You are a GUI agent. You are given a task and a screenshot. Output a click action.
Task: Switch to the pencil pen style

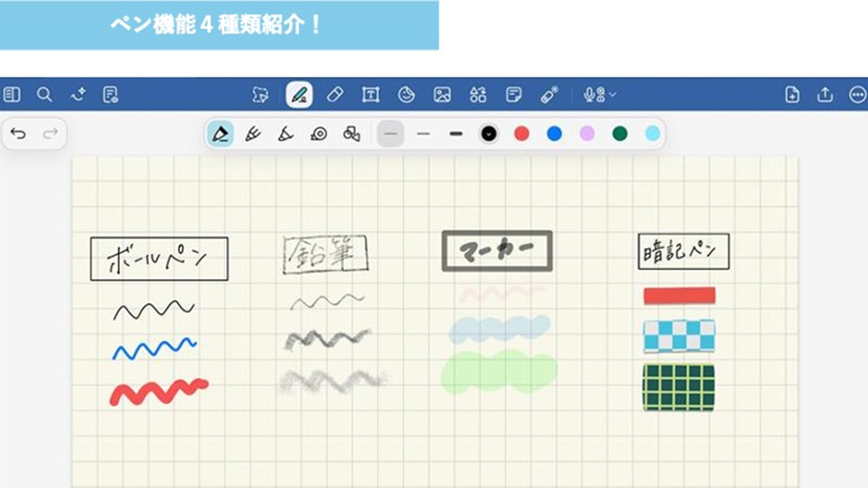pyautogui.click(x=253, y=134)
